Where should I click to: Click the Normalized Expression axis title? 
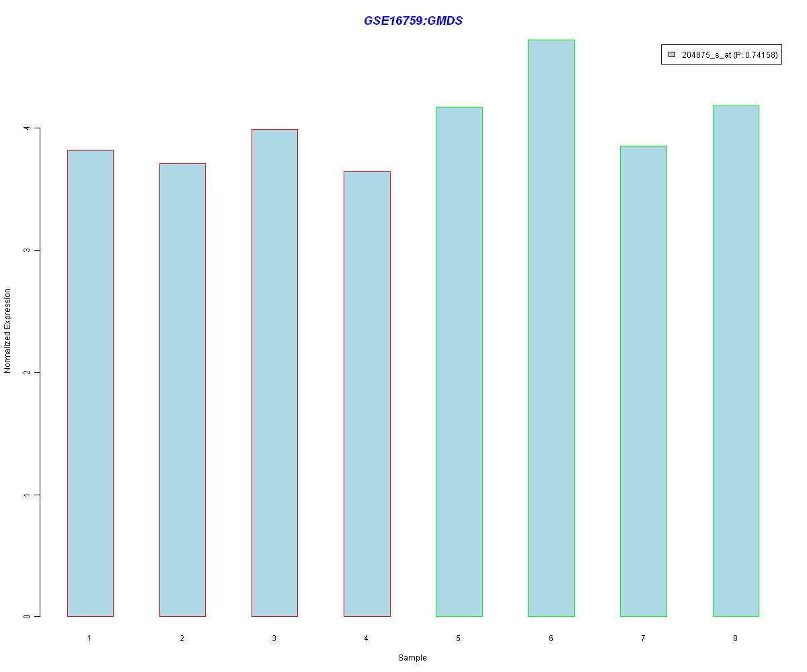[7, 331]
